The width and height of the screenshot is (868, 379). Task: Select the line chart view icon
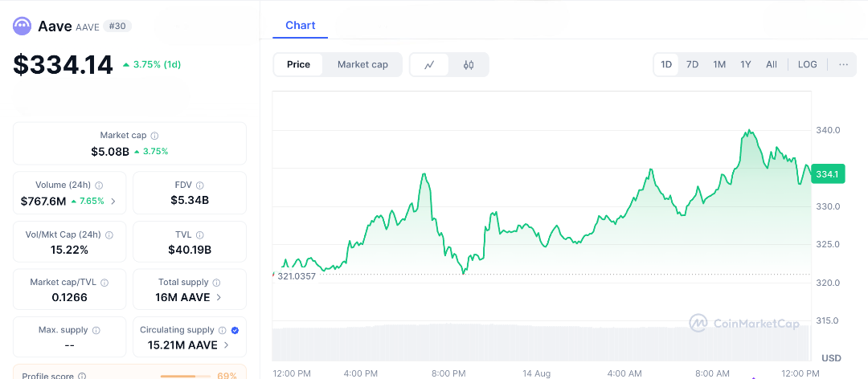tap(429, 65)
